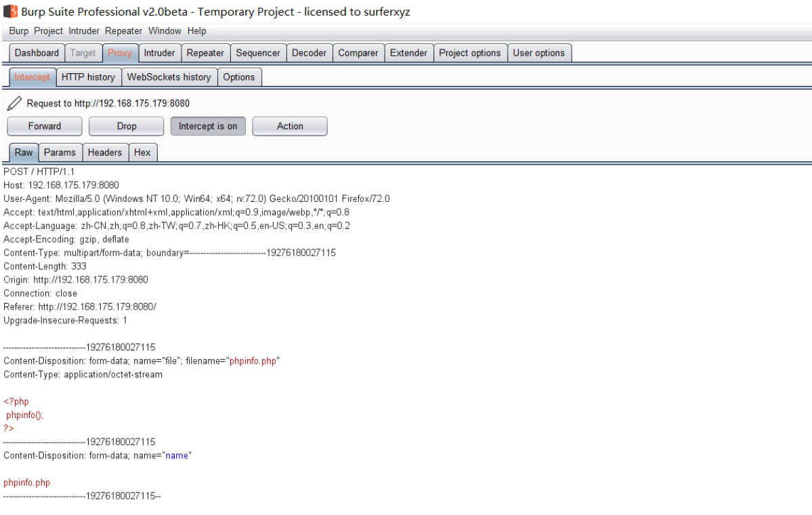
Task: Go to the Repeater tool tab
Action: (205, 53)
